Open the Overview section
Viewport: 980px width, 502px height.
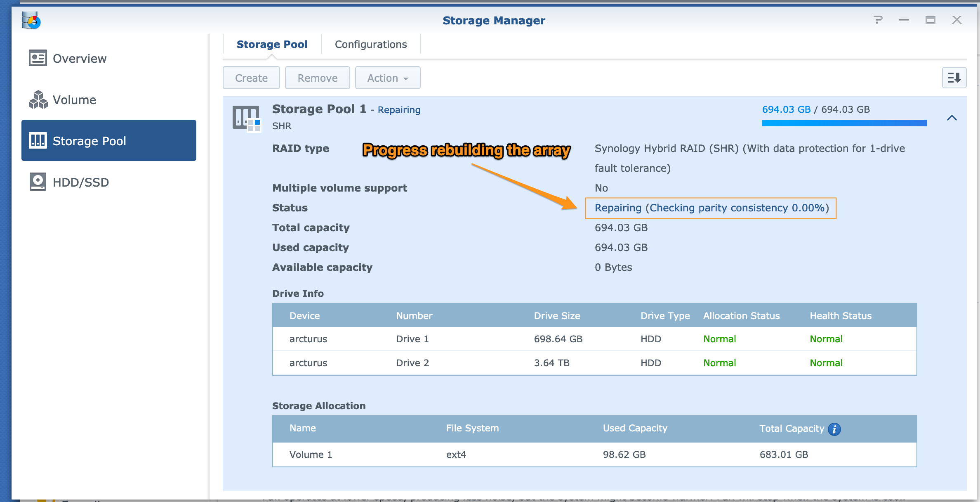(109, 58)
